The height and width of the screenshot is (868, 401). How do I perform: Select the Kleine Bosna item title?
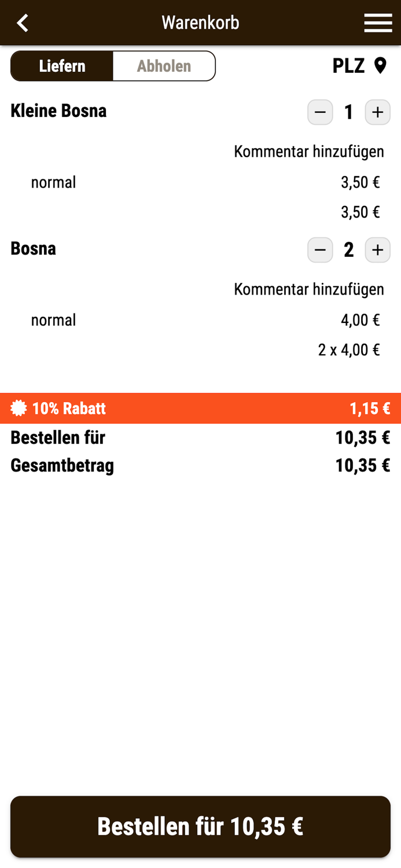pos(58,111)
